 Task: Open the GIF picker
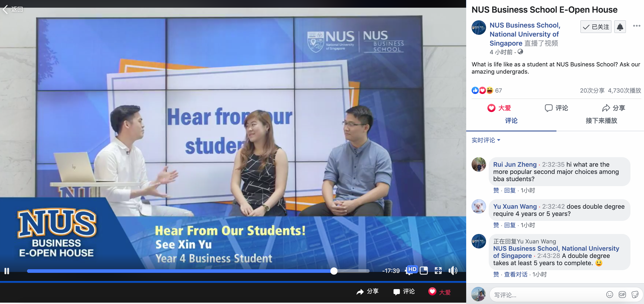[622, 295]
